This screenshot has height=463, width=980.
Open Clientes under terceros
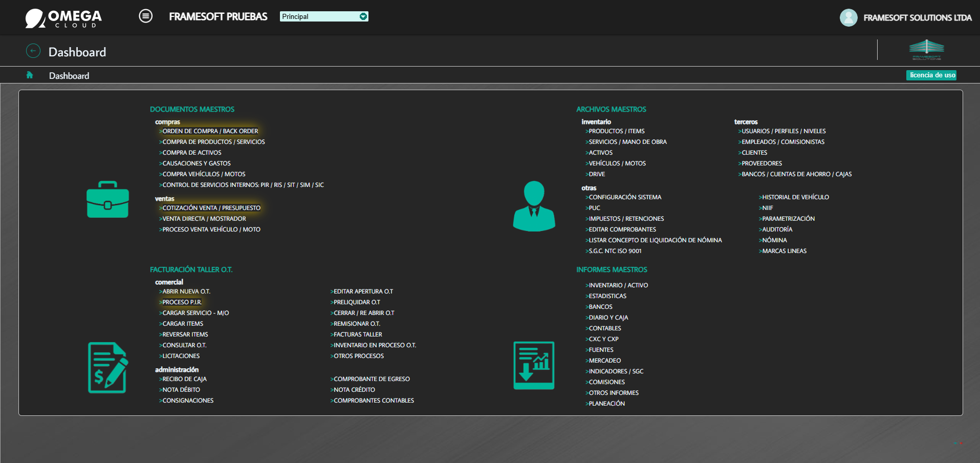tap(754, 153)
